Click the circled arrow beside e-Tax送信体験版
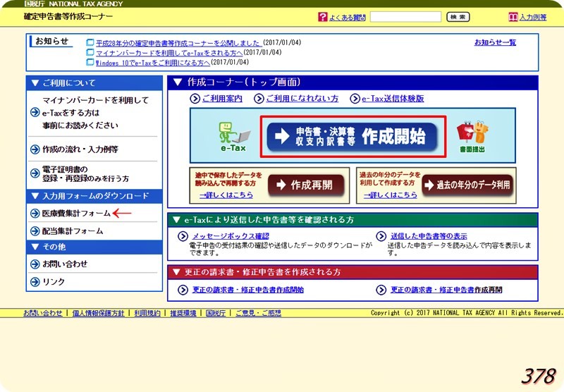Viewport: 564px width, 392px height. [355, 99]
